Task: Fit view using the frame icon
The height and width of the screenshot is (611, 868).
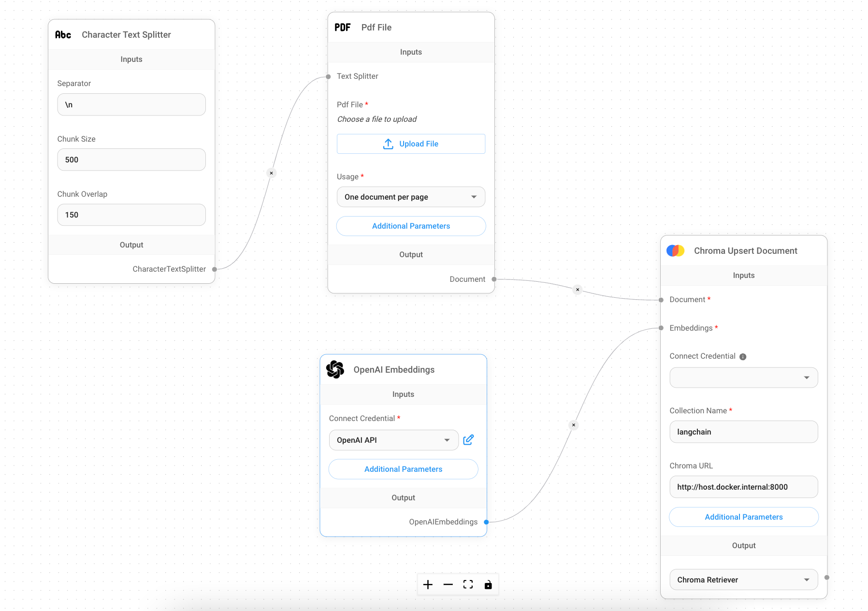Action: (x=468, y=584)
